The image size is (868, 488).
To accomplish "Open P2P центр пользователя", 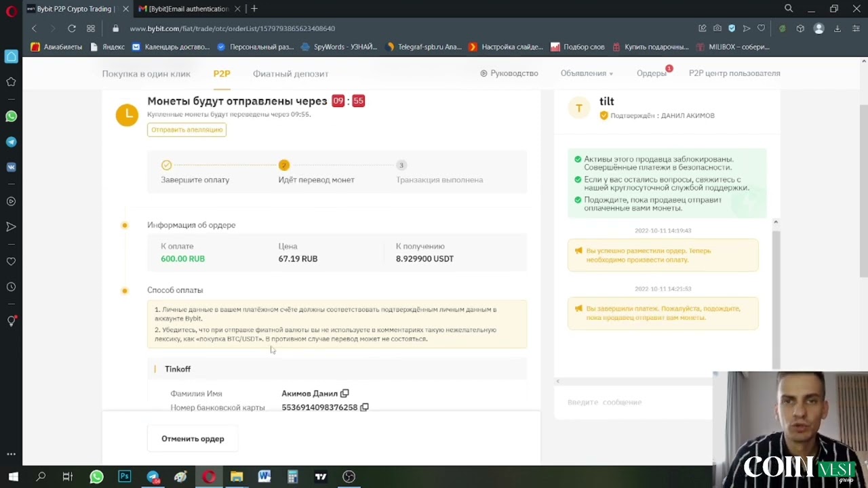I will pos(734,73).
